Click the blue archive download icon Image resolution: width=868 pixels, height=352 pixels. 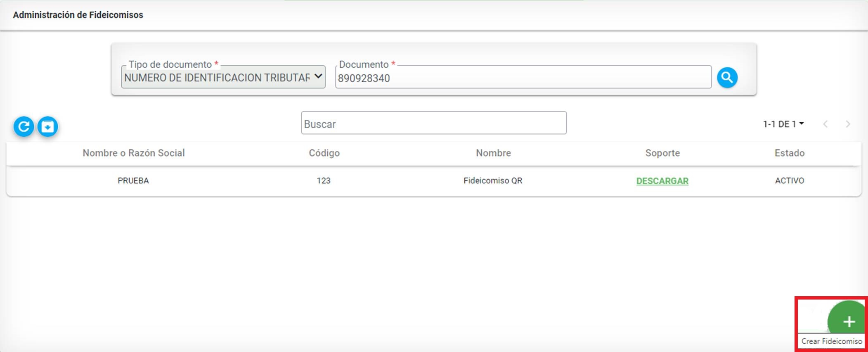(x=48, y=126)
